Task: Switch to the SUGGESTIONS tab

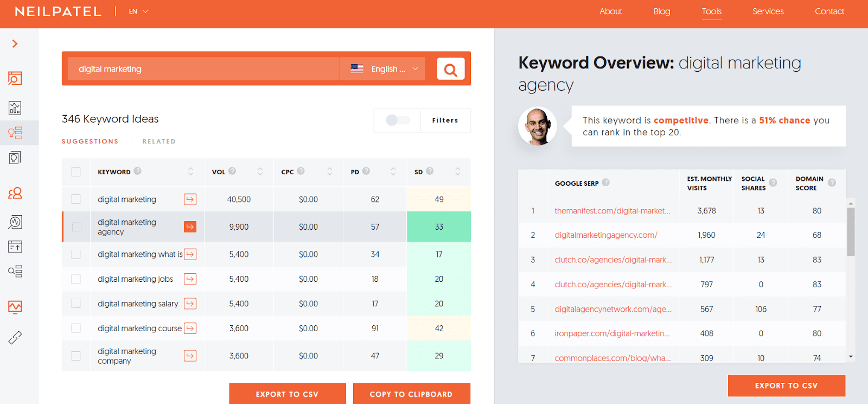Action: (90, 141)
